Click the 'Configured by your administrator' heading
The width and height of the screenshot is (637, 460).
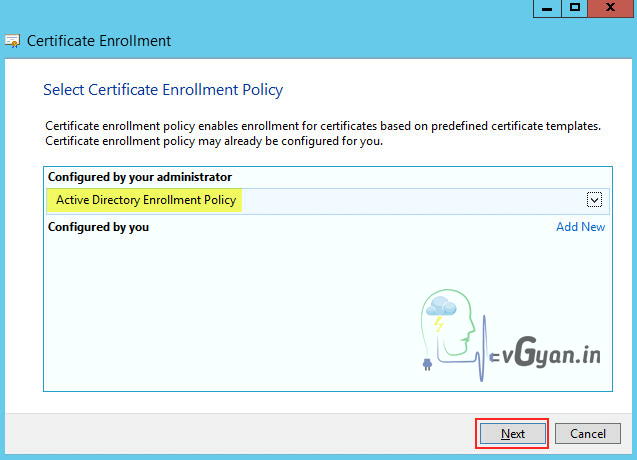[140, 177]
